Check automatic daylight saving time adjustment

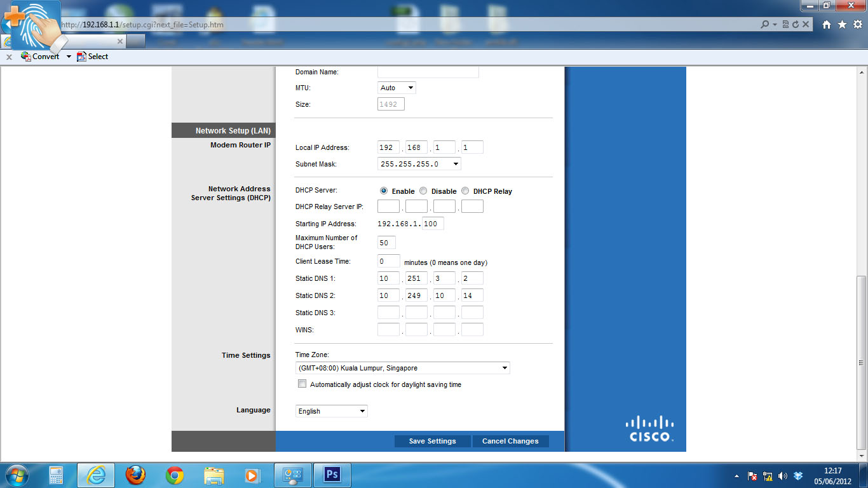pos(302,383)
